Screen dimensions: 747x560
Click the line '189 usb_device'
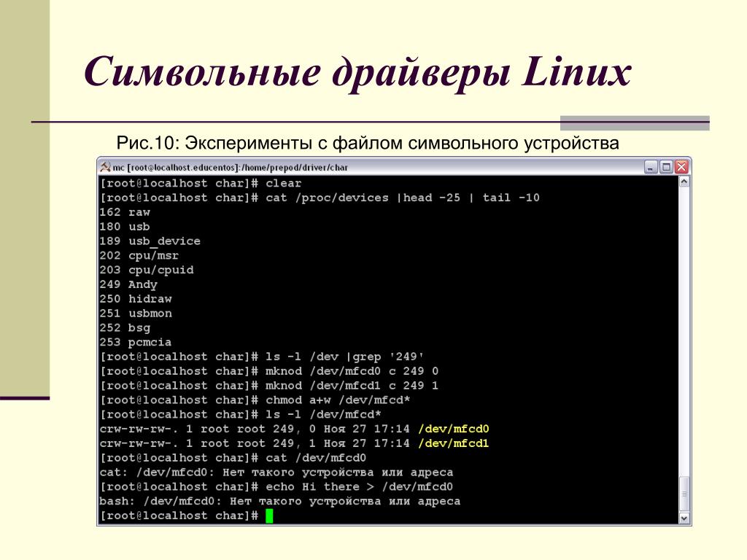coord(150,241)
